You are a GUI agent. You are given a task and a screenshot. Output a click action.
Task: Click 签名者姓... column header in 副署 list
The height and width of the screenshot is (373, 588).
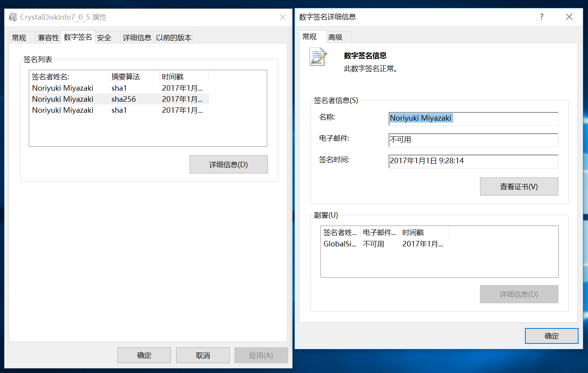341,232
